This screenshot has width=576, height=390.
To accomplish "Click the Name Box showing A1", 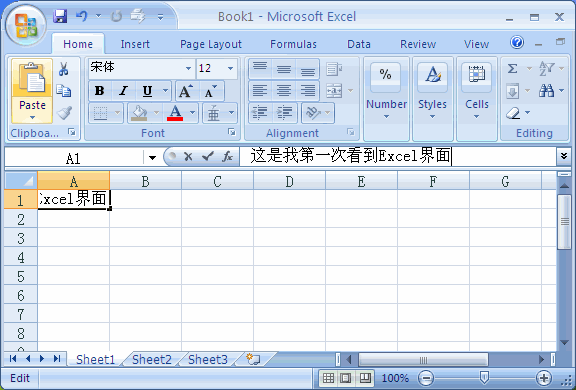I will pyautogui.click(x=73, y=158).
